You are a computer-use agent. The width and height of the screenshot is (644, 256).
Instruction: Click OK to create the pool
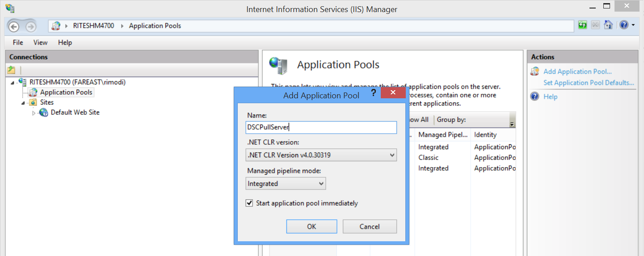tap(311, 227)
